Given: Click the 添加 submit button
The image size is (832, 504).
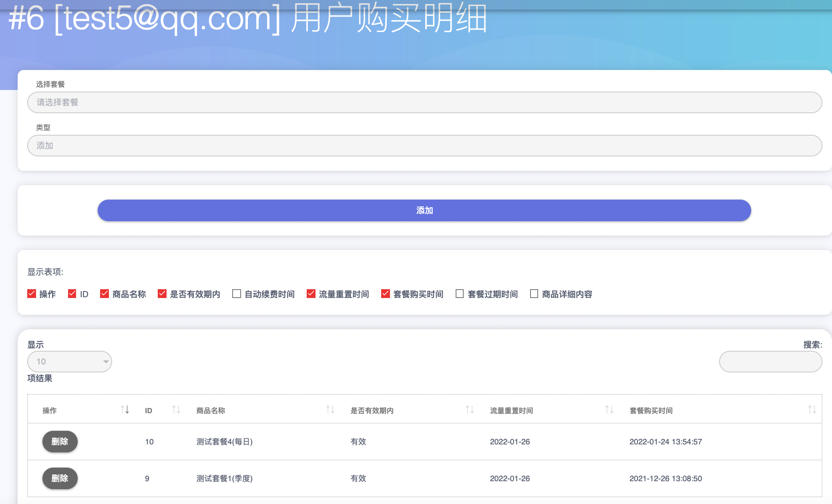Looking at the screenshot, I should tap(424, 210).
